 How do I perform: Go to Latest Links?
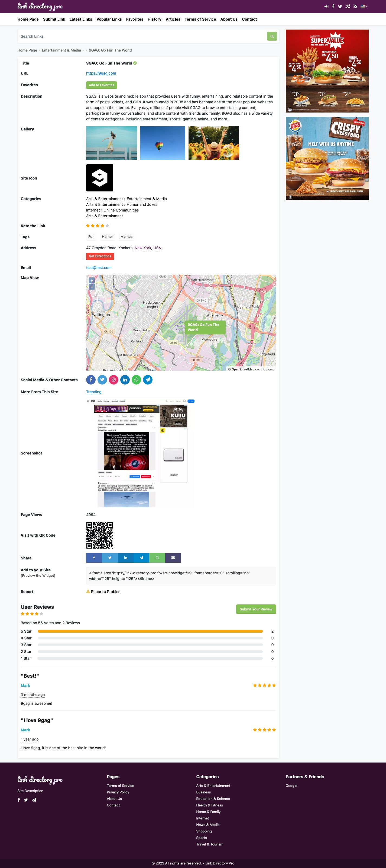tap(81, 19)
